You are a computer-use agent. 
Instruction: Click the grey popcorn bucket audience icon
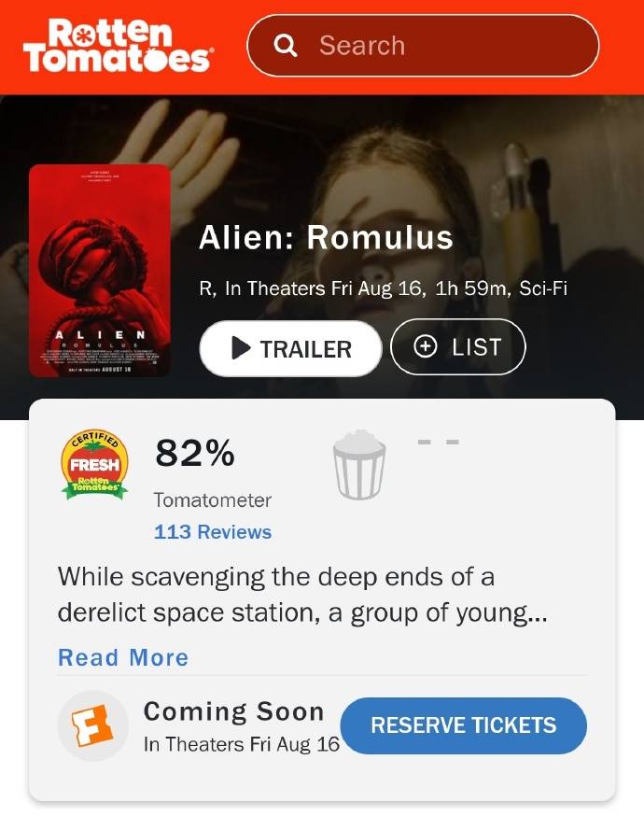pos(359,464)
